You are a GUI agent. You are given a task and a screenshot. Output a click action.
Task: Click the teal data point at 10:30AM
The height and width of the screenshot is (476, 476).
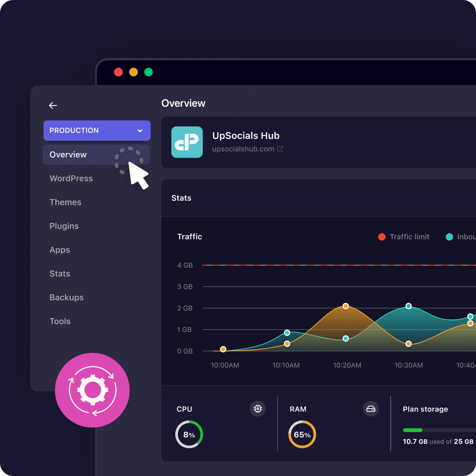(409, 306)
